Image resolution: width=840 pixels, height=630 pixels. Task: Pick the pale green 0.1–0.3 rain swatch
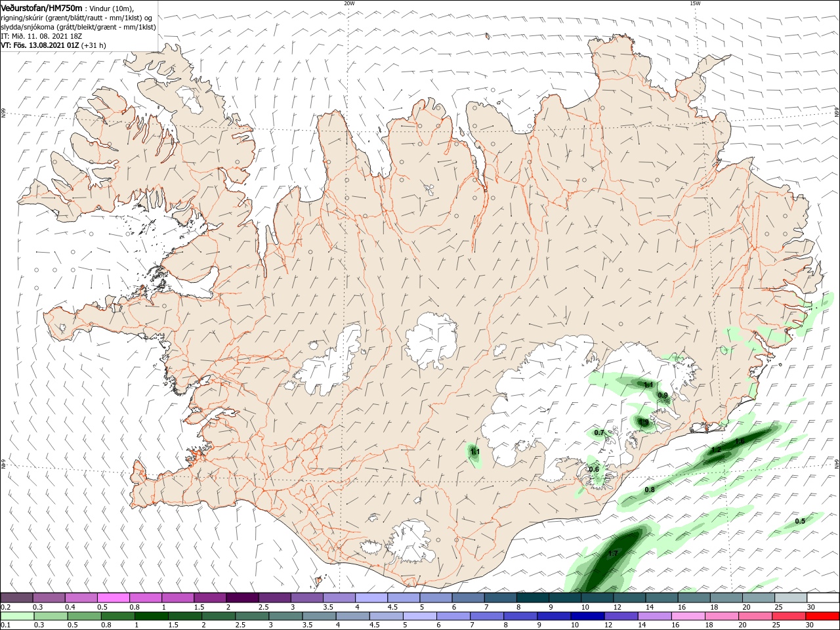point(17,616)
